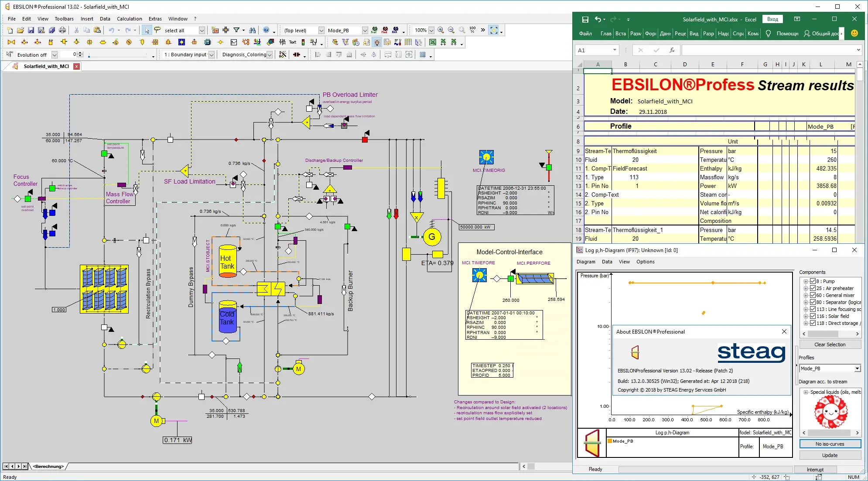Click the blue App calculation icon
868x481 pixels.
(x=395, y=30)
